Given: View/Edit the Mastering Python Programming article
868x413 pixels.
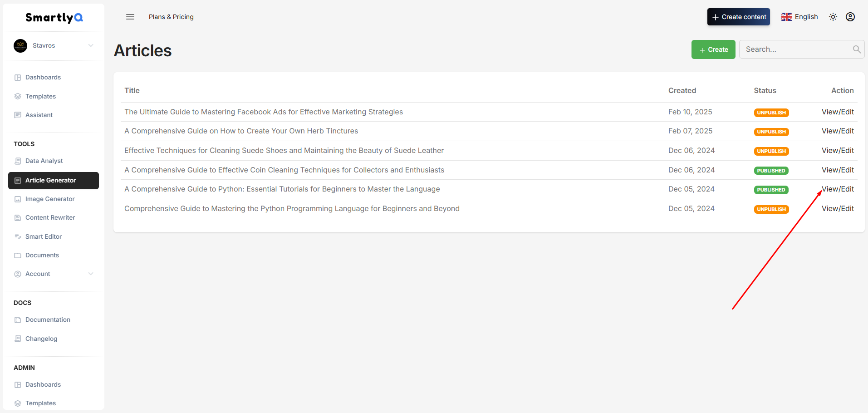Looking at the screenshot, I should pos(838,209).
